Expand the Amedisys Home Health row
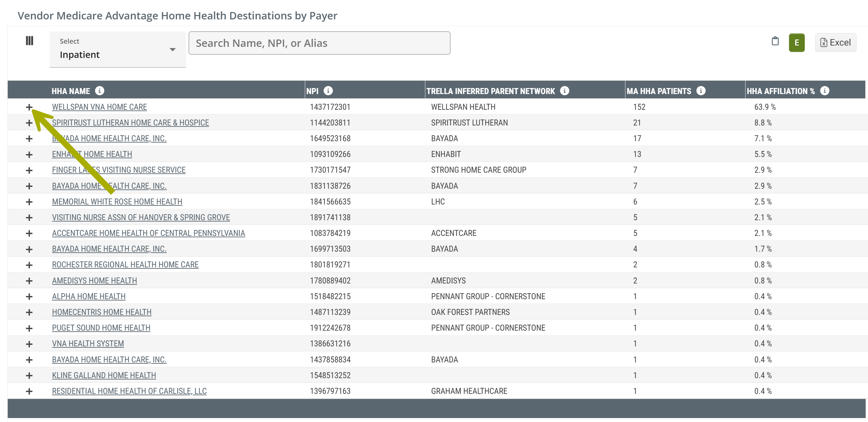 (29, 281)
